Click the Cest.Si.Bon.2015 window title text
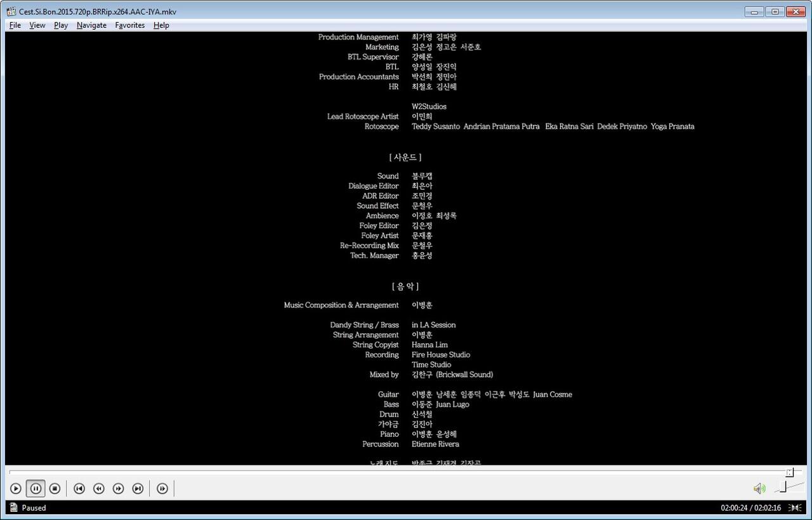The width and height of the screenshot is (812, 520). tap(98, 11)
